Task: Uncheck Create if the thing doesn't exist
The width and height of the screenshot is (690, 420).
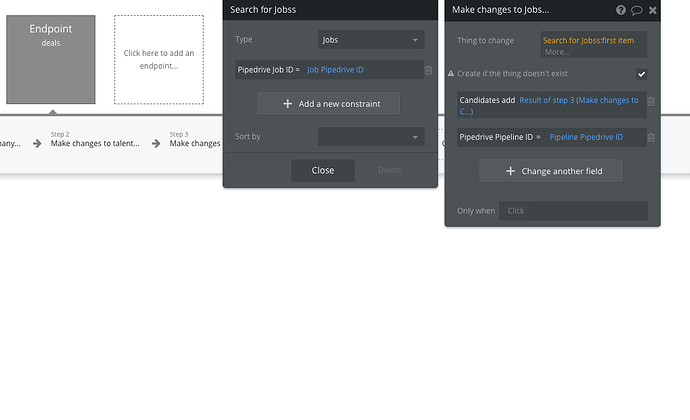Action: click(x=641, y=74)
